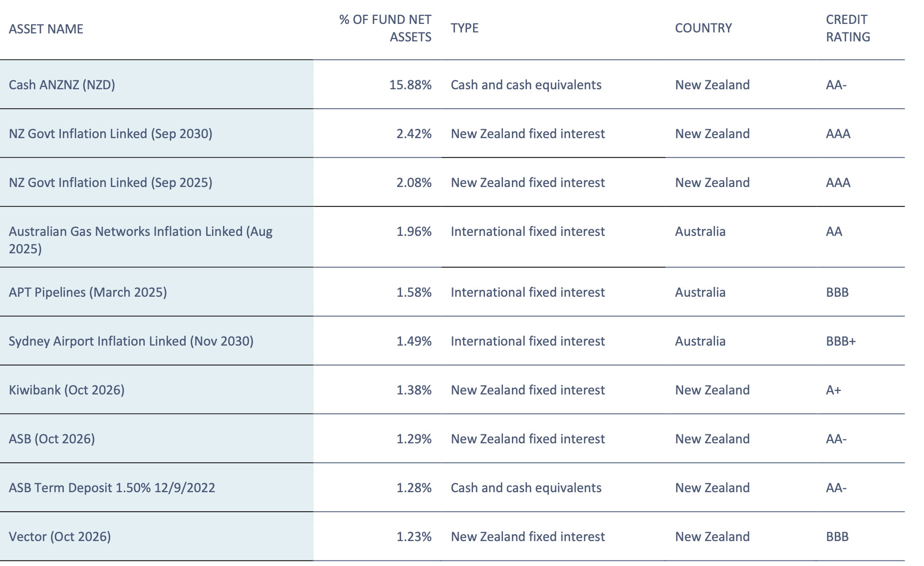Click AA- rating in Cash ANZNZ row
Viewport: 924px width, 566px height.
click(x=836, y=85)
